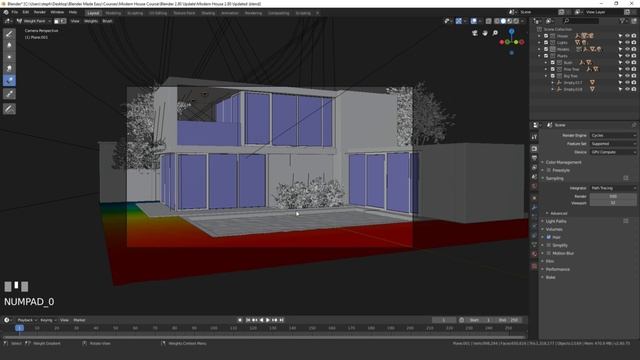
Task: Expand the Performance panel
Action: pos(558,269)
